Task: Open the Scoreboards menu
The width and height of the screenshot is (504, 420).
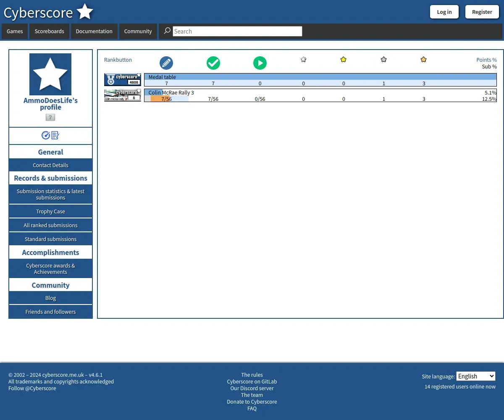Action: [49, 31]
